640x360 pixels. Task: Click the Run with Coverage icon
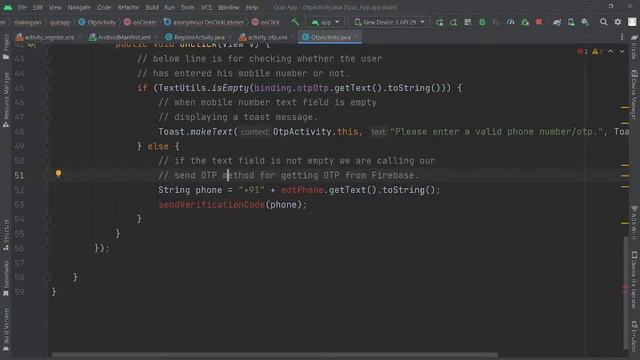(x=496, y=22)
